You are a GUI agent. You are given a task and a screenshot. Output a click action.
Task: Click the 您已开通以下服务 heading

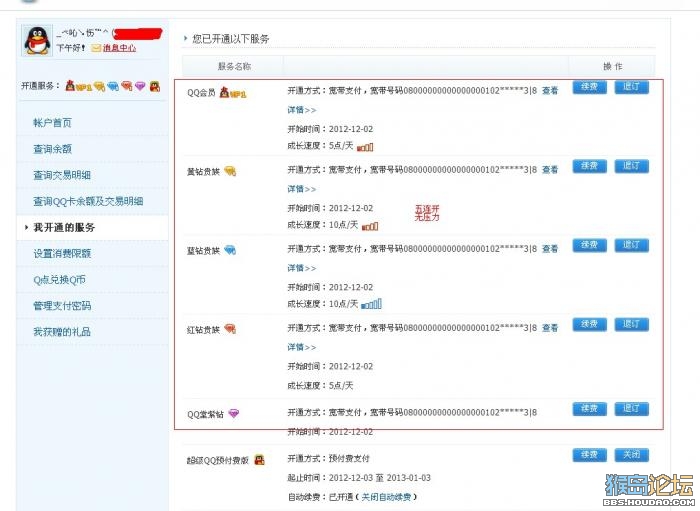231,39
